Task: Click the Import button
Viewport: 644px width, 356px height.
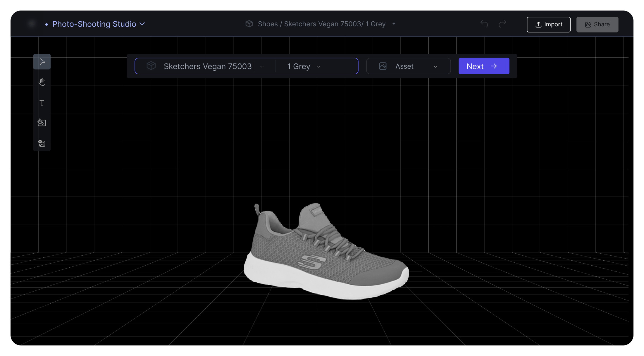Action: tap(548, 25)
